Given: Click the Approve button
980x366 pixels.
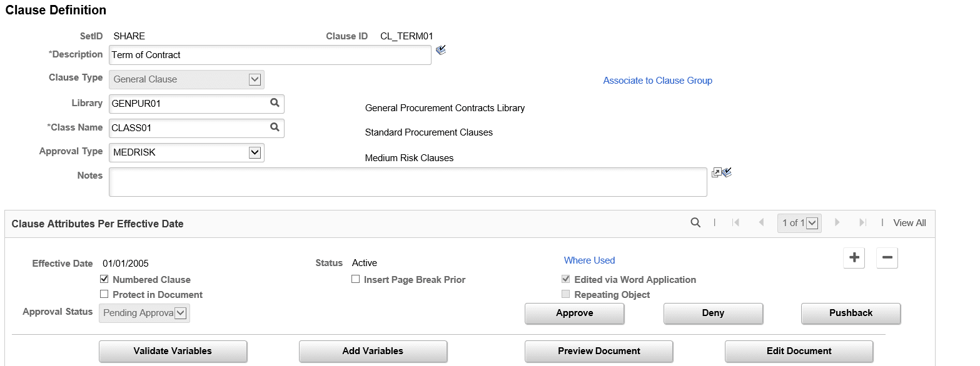Looking at the screenshot, I should tap(575, 313).
